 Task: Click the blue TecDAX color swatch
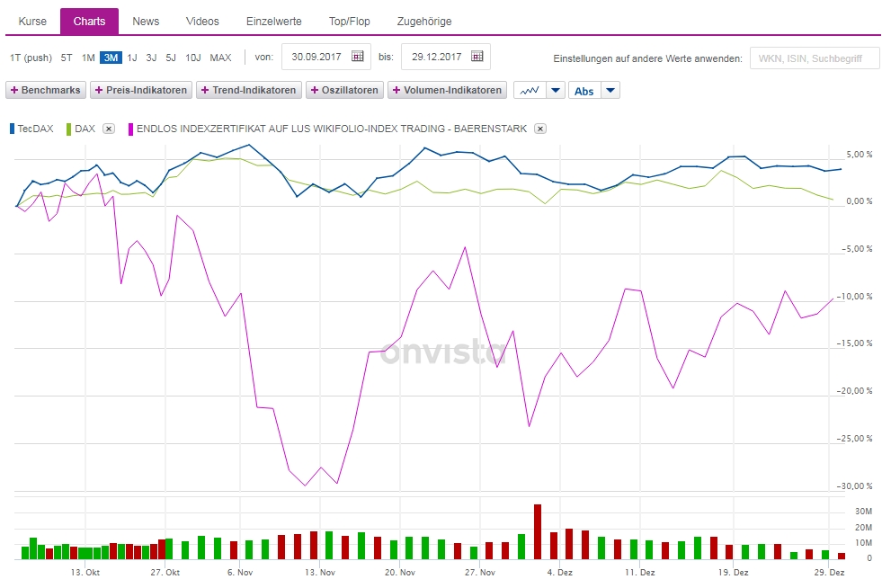coord(12,129)
